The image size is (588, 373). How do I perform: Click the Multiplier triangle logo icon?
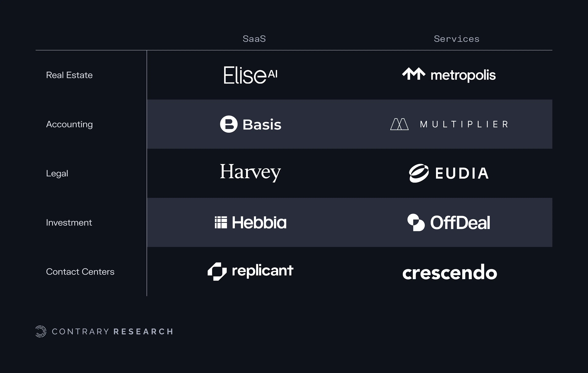(399, 124)
